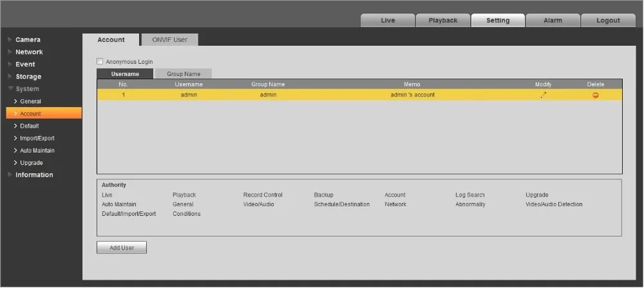Expand the Storage menu section
The image size is (644, 288).
28,77
